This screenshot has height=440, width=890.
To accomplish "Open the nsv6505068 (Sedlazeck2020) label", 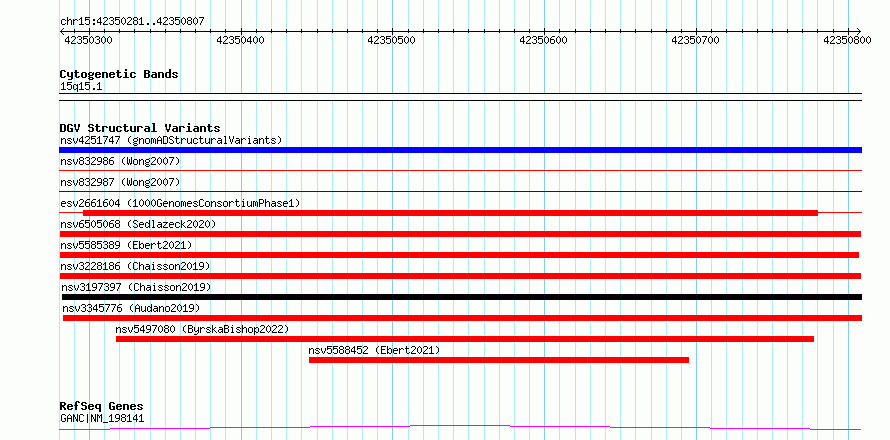I will point(138,224).
